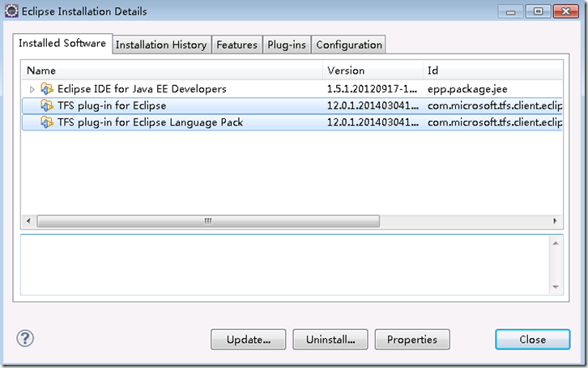Click inside the empty description text area
This screenshot has height=368, width=588.
[x=285, y=265]
